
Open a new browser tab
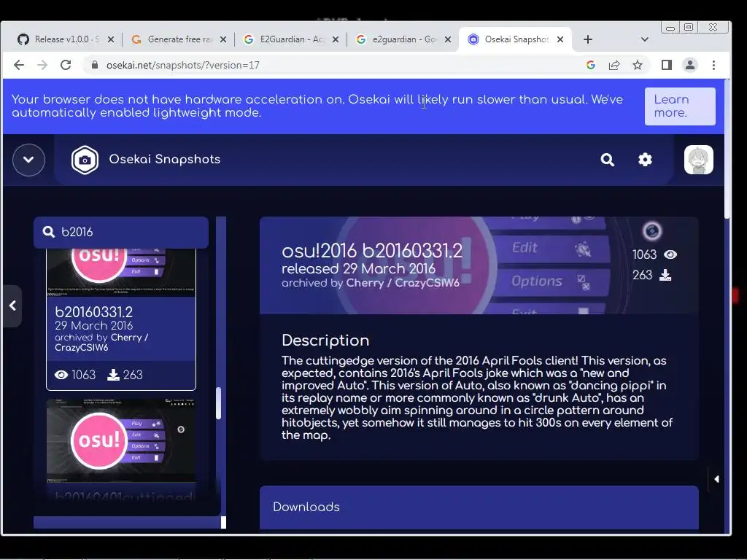[588, 39]
